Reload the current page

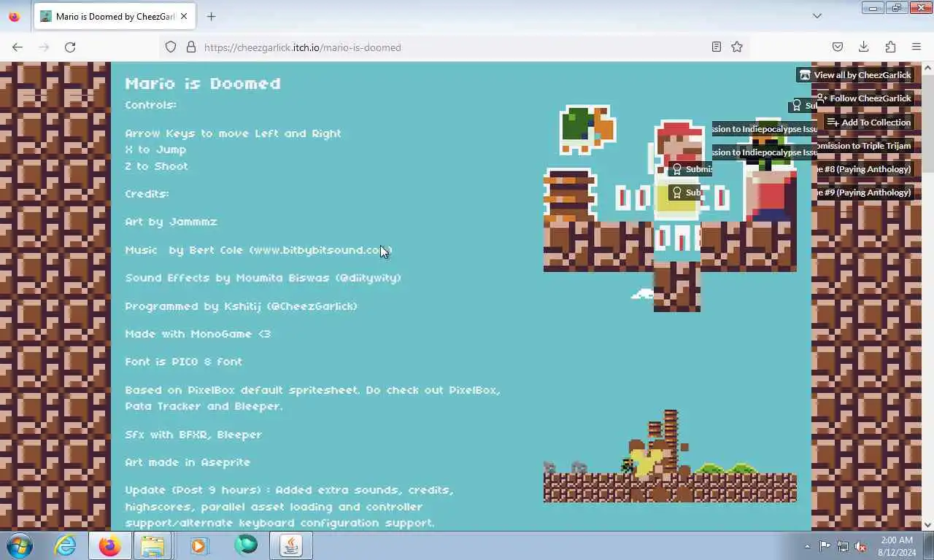(70, 47)
